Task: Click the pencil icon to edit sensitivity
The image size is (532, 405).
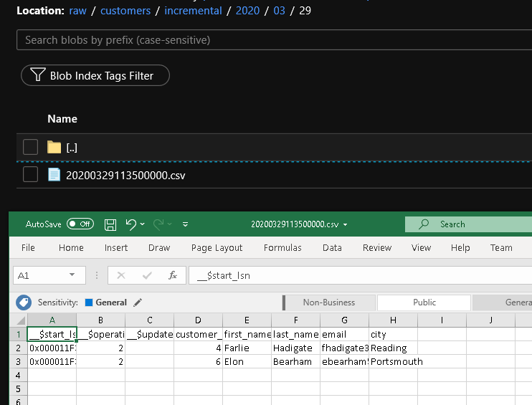Action: [x=138, y=302]
